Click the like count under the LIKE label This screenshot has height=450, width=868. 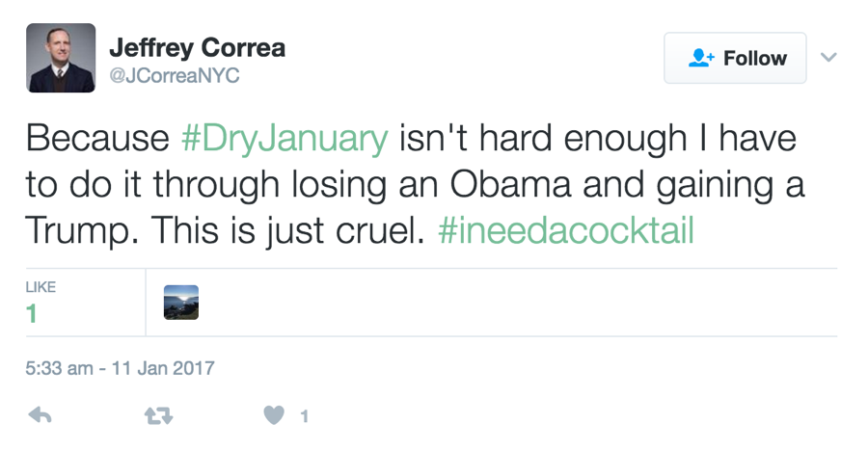(32, 313)
